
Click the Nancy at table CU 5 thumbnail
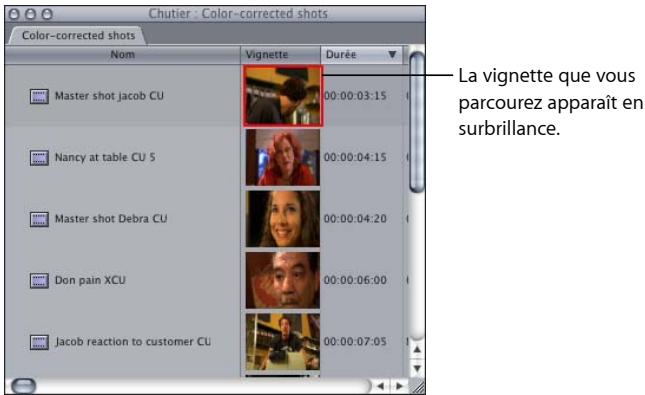click(x=283, y=157)
